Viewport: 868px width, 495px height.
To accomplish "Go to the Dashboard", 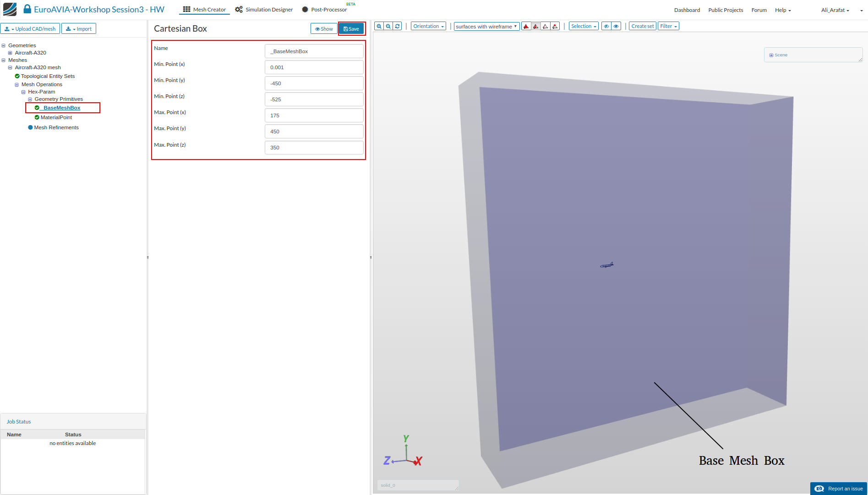I will click(687, 10).
